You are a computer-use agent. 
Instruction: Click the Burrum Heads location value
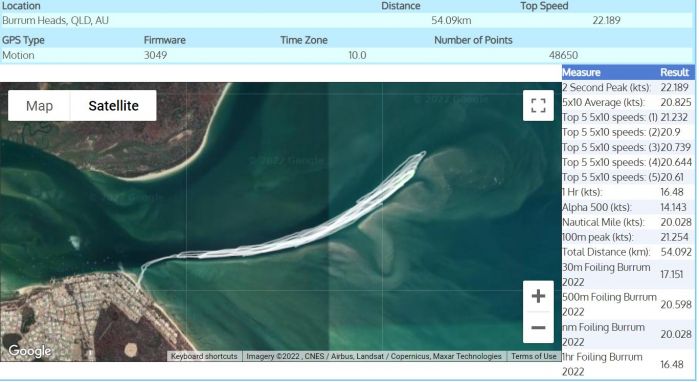click(x=55, y=21)
